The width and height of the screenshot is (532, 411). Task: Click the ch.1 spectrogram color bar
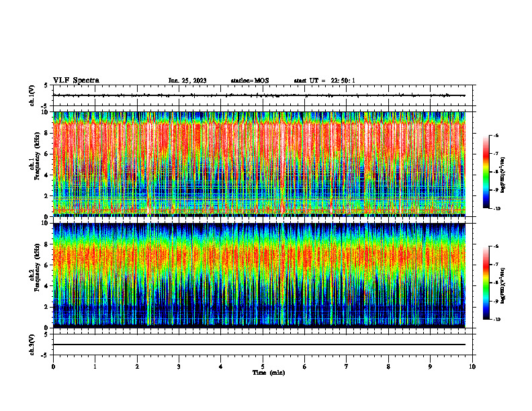486,172
